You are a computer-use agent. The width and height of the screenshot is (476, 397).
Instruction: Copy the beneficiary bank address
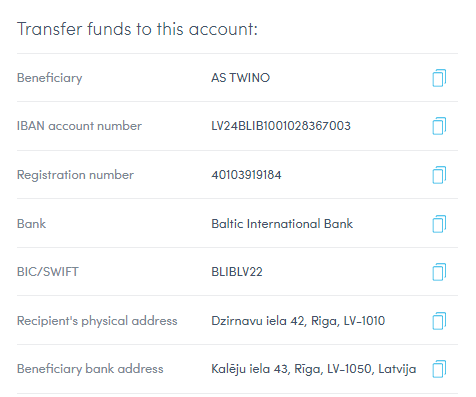(x=439, y=369)
